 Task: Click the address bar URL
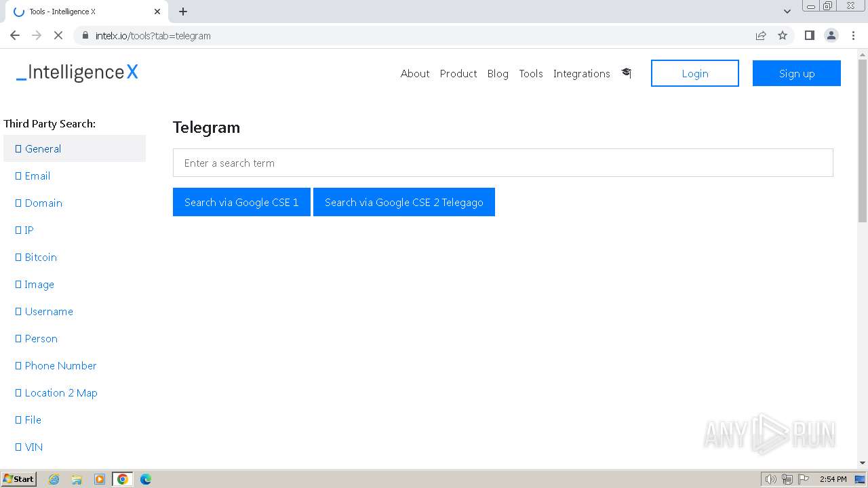153,36
